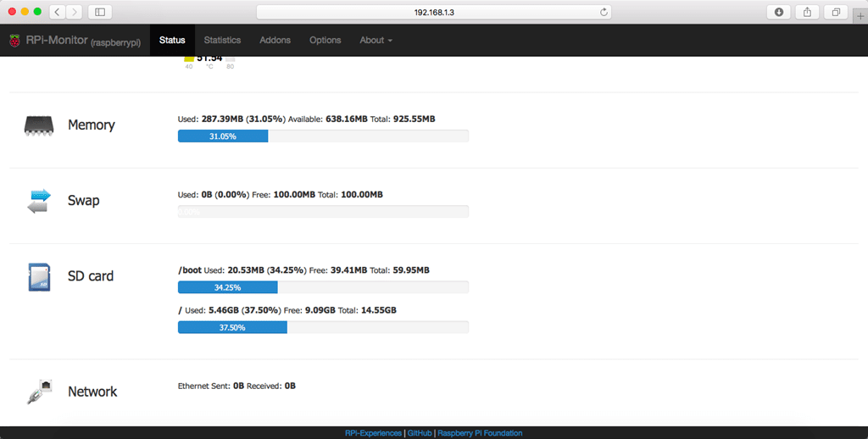Click /boot total value 59.95MB
Image resolution: width=868 pixels, height=439 pixels.
coord(411,270)
